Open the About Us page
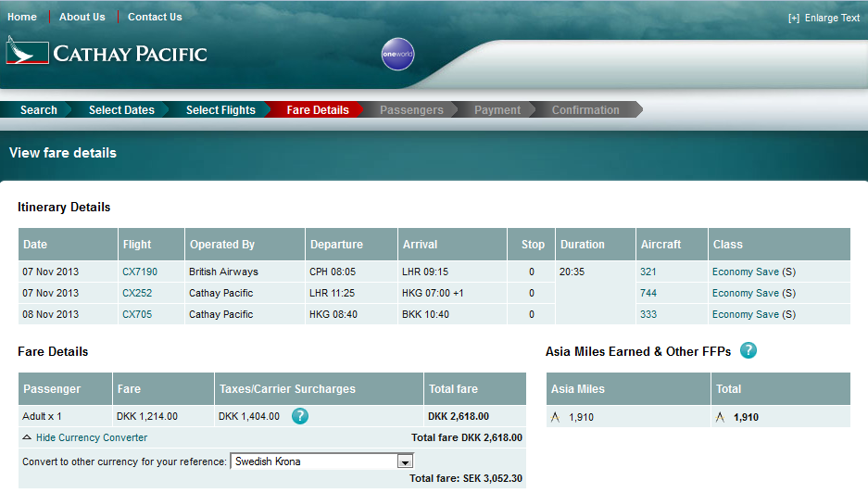Viewport: 868px width, 493px height. pos(82,17)
